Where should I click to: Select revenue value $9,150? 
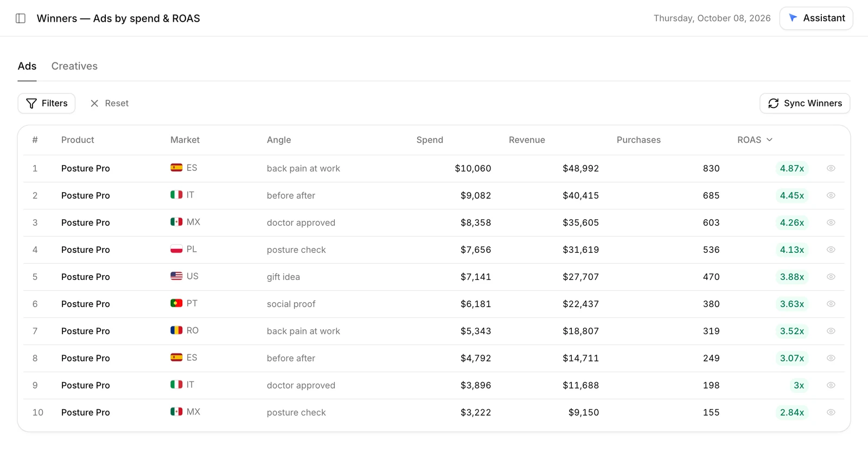coord(584,412)
